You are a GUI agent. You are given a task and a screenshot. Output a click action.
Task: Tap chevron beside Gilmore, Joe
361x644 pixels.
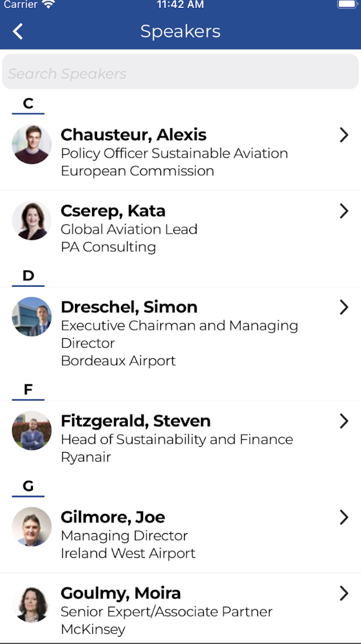343,517
